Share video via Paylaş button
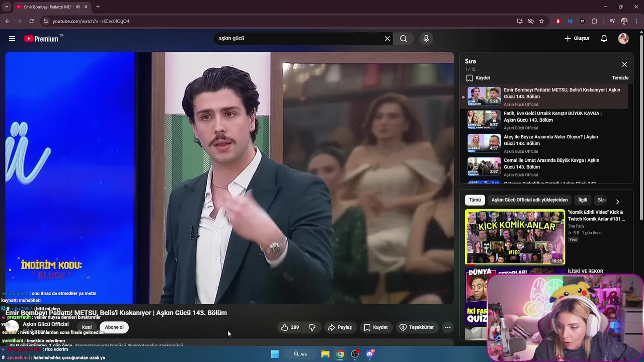The image size is (644, 362). (340, 327)
